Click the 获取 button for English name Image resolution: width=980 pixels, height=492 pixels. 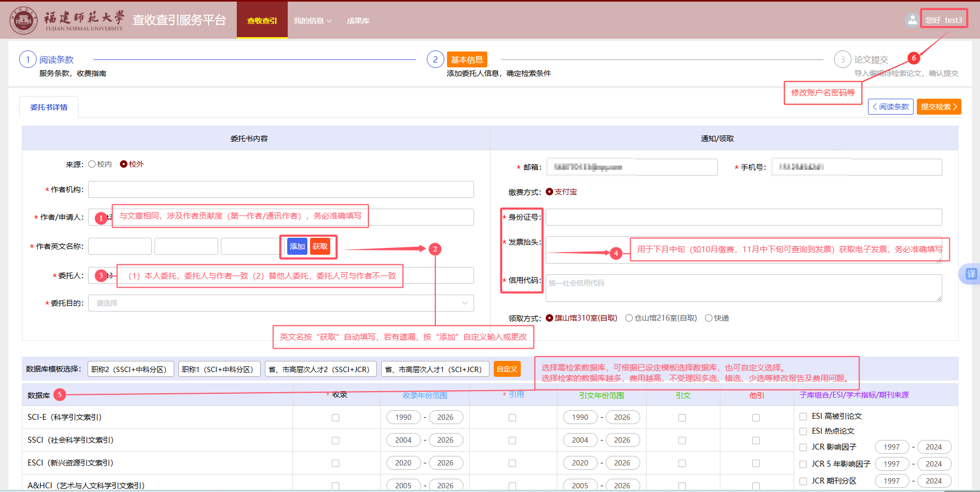pyautogui.click(x=320, y=246)
